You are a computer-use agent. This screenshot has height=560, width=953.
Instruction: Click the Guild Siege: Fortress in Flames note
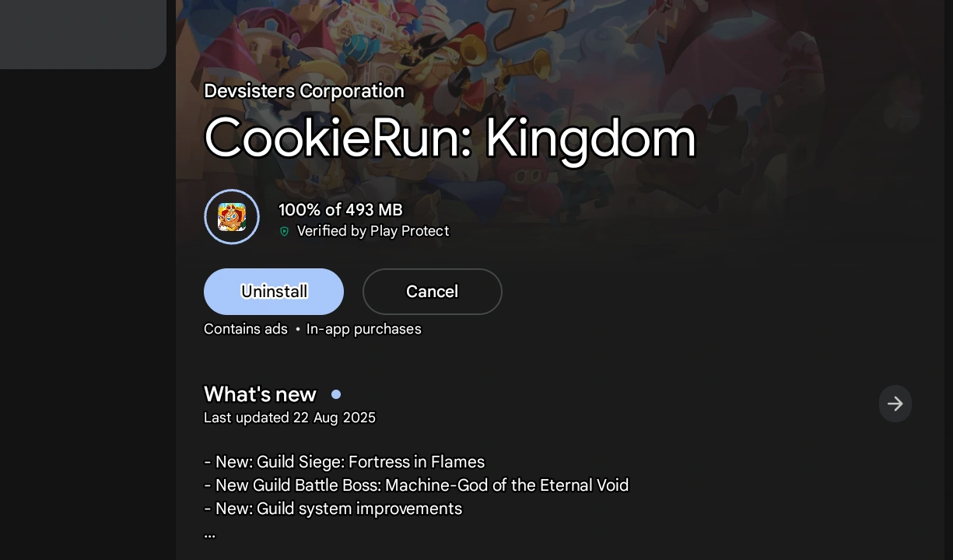click(x=344, y=462)
